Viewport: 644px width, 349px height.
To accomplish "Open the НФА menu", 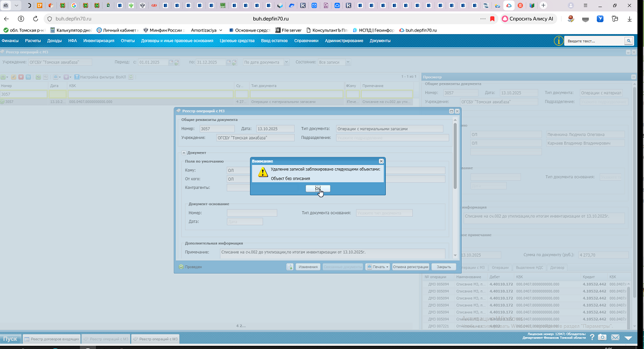I will [73, 41].
